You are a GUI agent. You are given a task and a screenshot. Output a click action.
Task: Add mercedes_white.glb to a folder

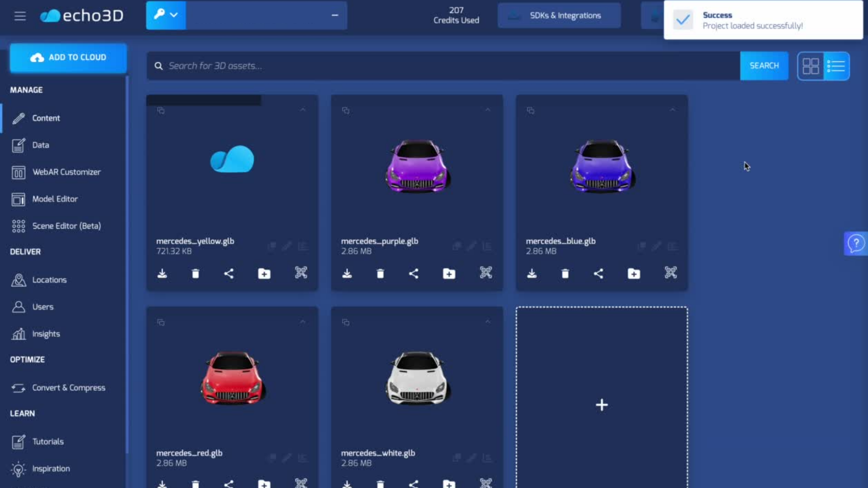[448, 483]
